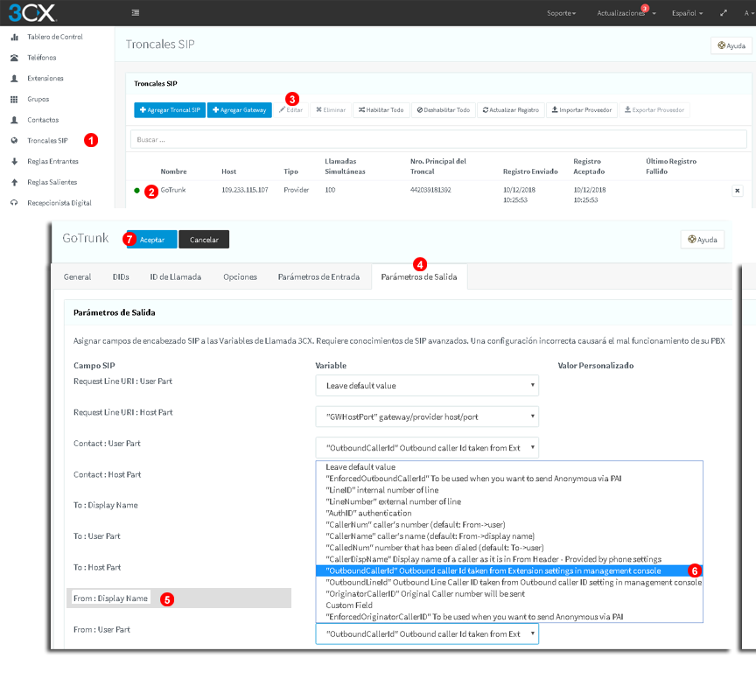Select "LineNumber" external number option
This screenshot has height=700, width=756.
coord(509,501)
